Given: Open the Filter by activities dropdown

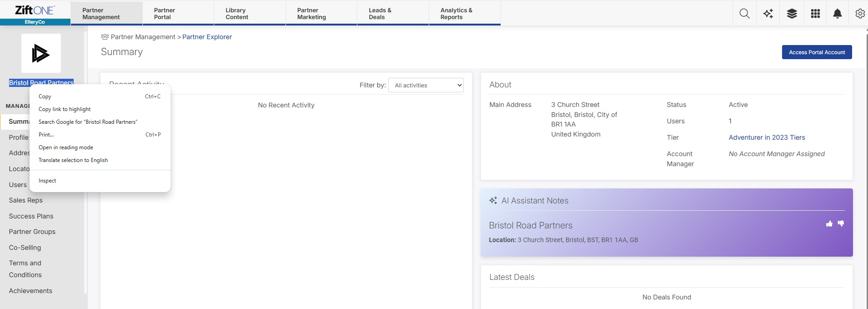Looking at the screenshot, I should (426, 85).
